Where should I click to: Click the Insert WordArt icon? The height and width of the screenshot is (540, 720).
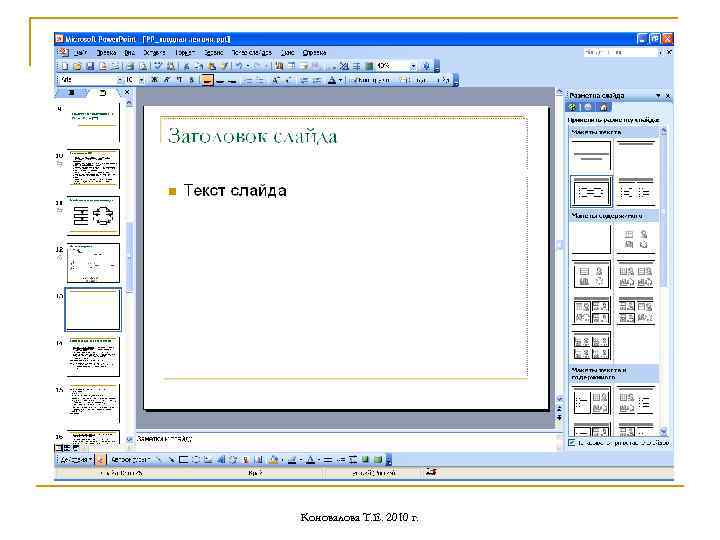click(x=221, y=459)
